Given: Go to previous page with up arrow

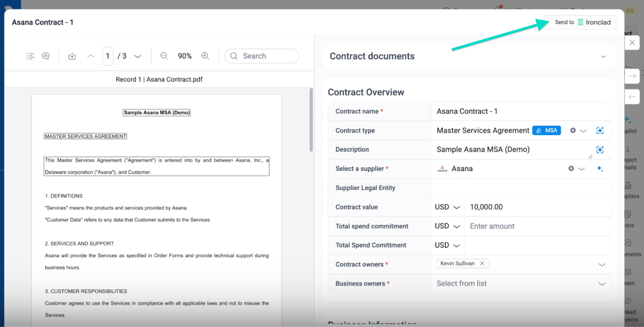Looking at the screenshot, I should click(91, 56).
